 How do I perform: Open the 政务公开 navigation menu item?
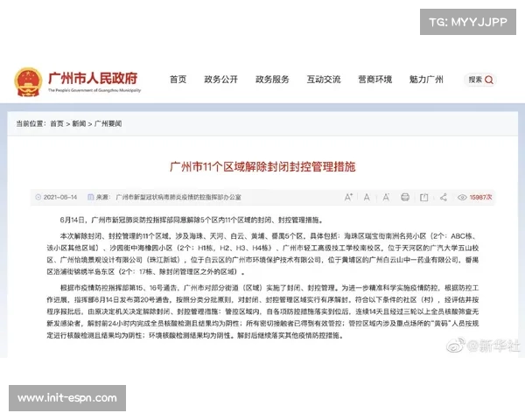pos(220,80)
